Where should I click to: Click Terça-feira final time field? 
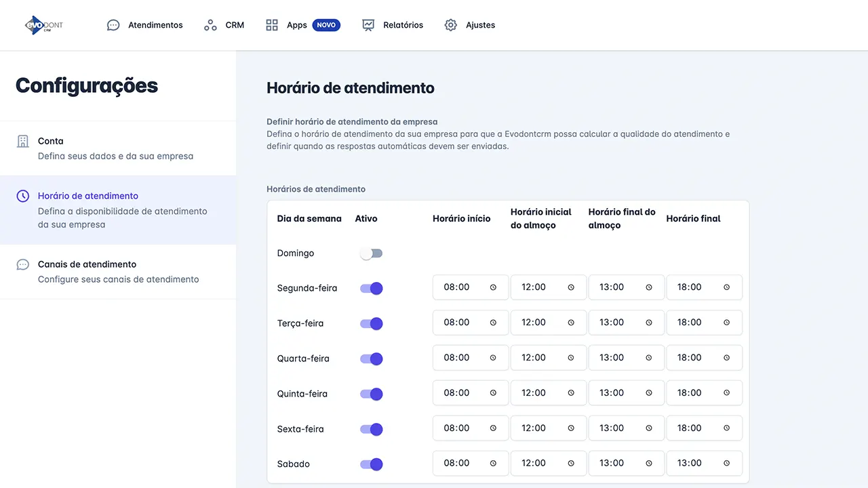[x=696, y=323]
